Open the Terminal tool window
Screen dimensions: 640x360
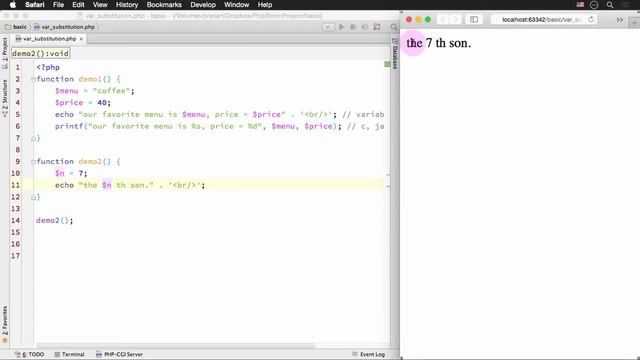[x=69, y=354]
